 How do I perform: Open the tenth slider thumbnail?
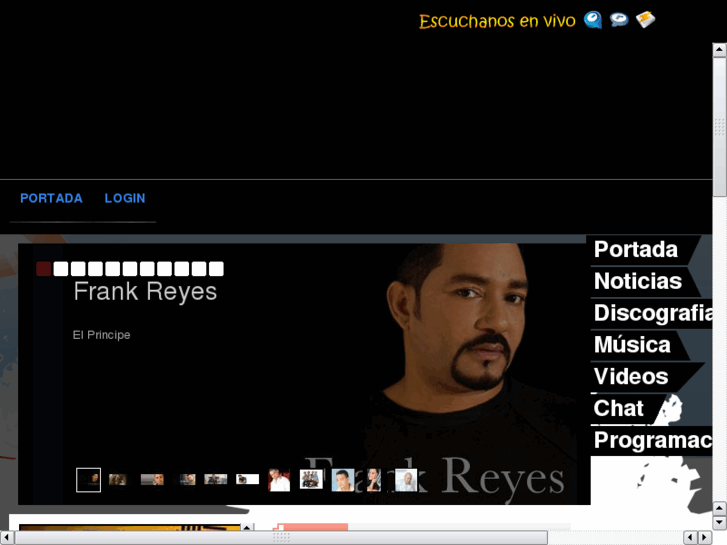pos(374,480)
